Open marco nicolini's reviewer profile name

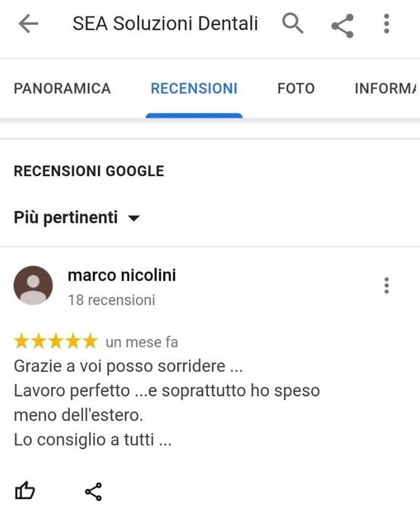coord(122,275)
